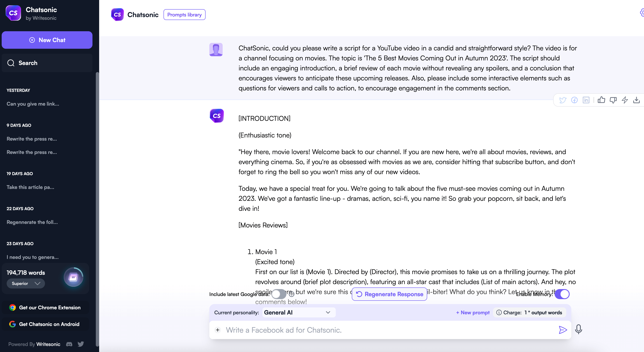Viewport: 644px width, 352px height.
Task: Click the thumbs up icon
Action: pos(601,100)
